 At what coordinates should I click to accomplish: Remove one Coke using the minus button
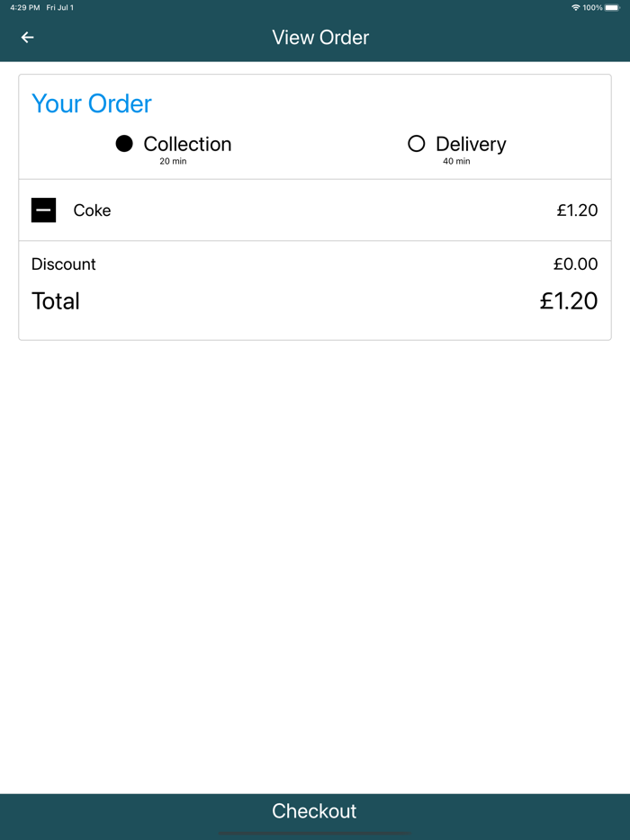(43, 210)
